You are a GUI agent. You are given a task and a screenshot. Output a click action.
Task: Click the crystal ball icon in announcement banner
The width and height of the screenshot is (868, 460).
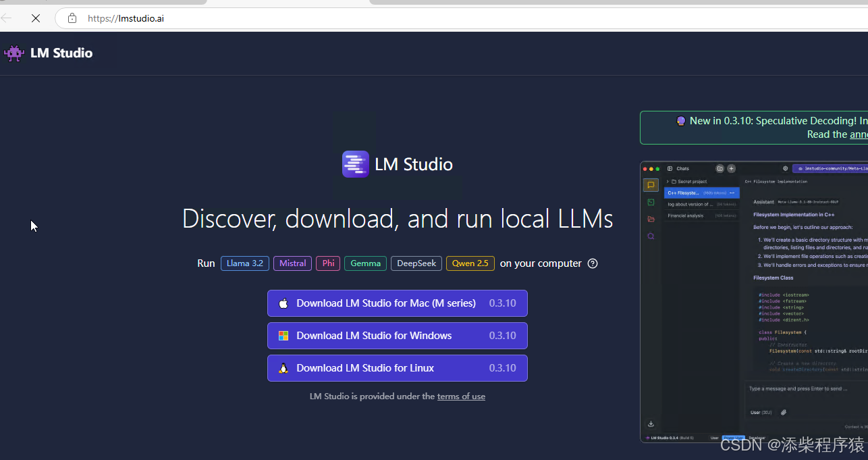click(x=681, y=121)
